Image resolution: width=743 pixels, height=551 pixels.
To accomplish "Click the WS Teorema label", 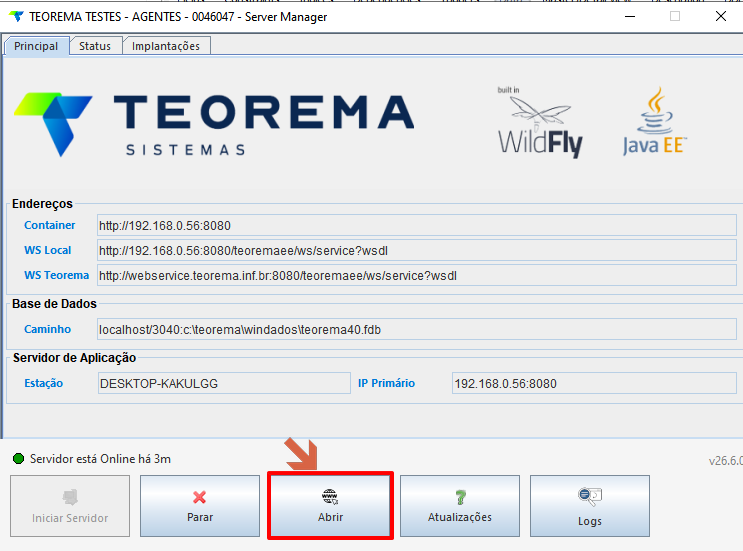I will click(56, 275).
